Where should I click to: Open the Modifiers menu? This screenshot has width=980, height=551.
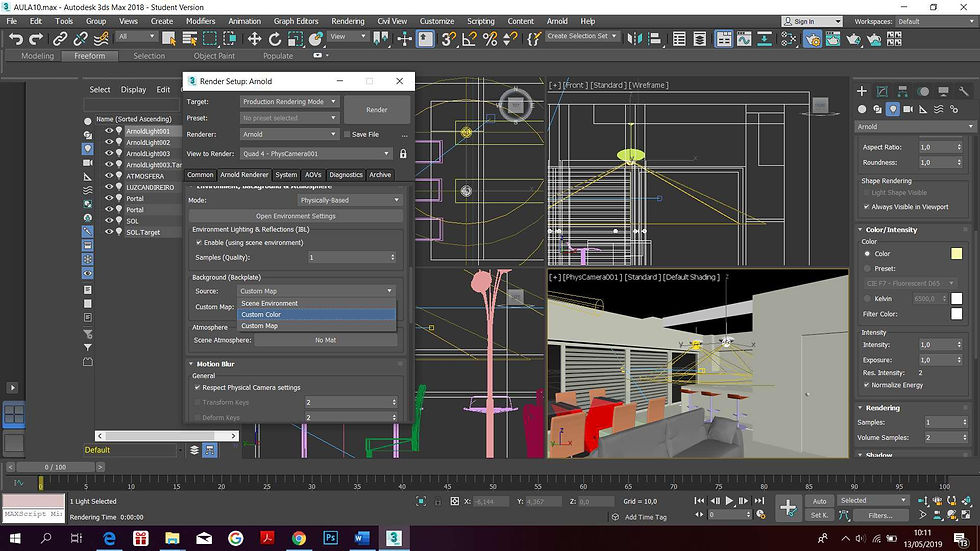200,21
